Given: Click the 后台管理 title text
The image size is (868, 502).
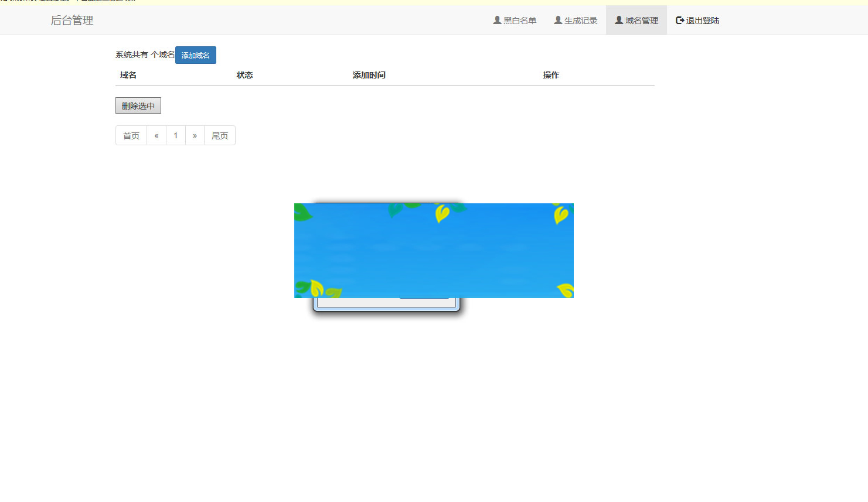Looking at the screenshot, I should click(72, 20).
